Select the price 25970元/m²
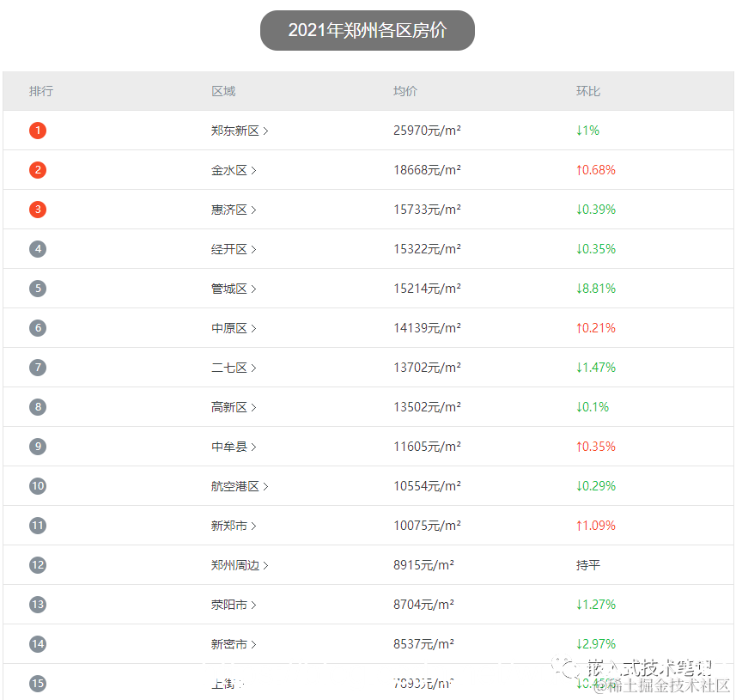The image size is (736, 700). point(427,131)
